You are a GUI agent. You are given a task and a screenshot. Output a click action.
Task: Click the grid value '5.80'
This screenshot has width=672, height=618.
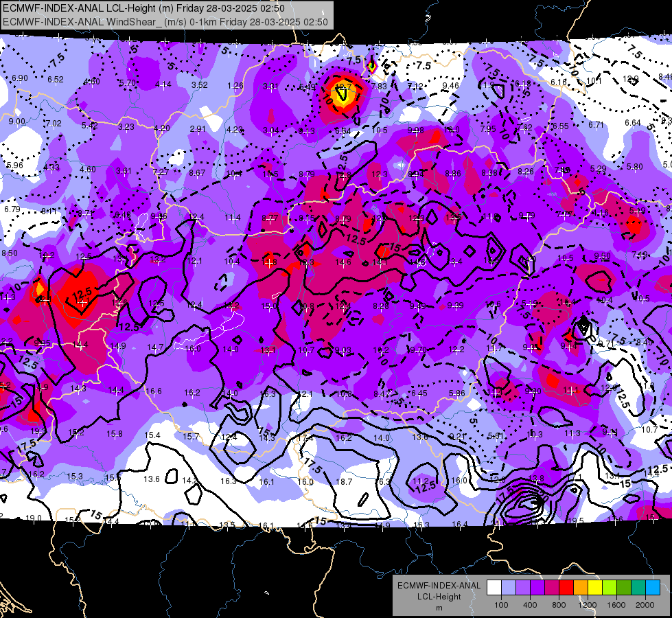click(x=635, y=166)
